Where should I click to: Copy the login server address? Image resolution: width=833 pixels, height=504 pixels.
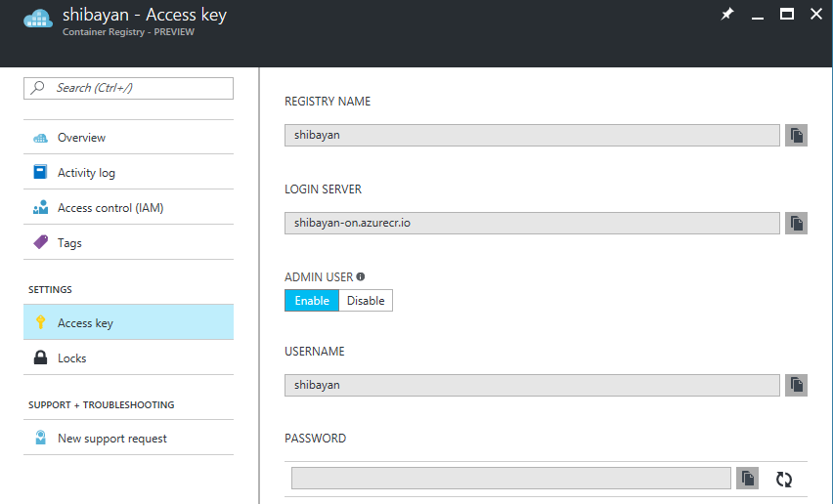tap(796, 224)
